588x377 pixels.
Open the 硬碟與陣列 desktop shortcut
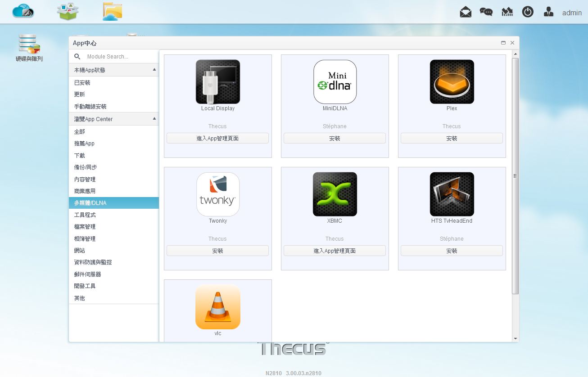coord(29,48)
